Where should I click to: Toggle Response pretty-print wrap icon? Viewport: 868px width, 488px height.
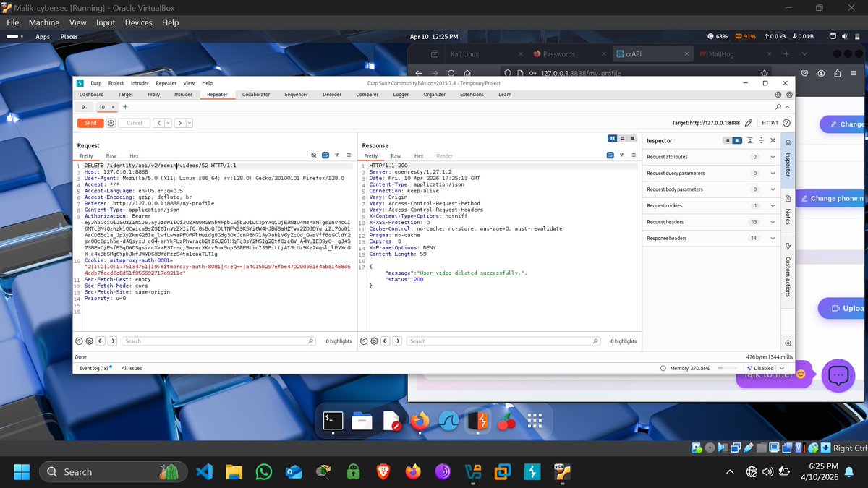pos(610,155)
